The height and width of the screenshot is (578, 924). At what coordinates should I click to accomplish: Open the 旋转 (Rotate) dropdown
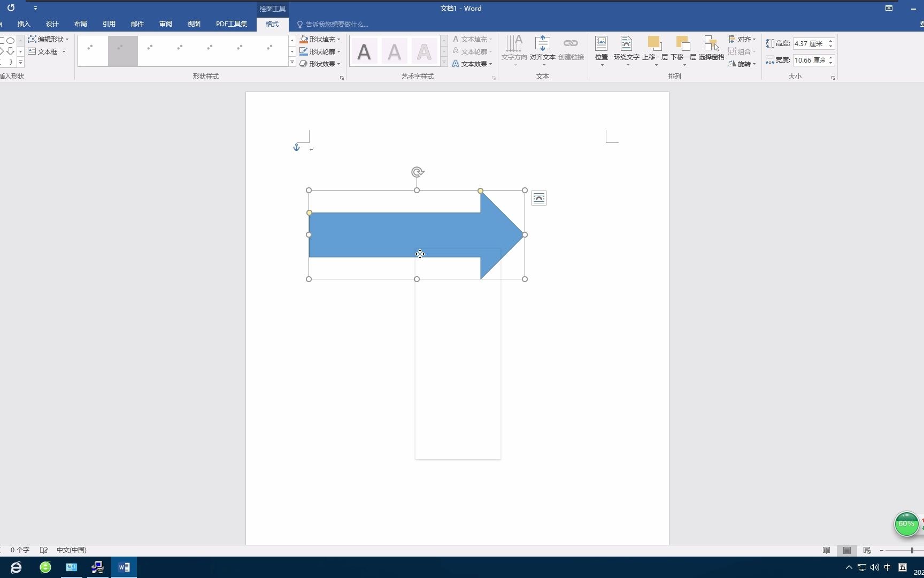(742, 64)
